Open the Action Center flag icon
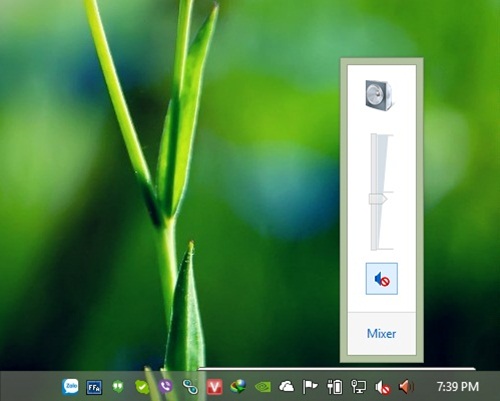The width and height of the screenshot is (500, 401). click(310, 387)
